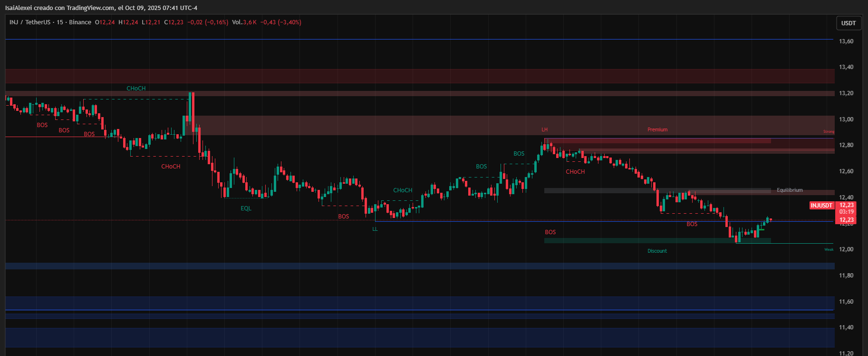Click the change value −0,02 (−0,16%)
868x356 pixels.
pyautogui.click(x=208, y=22)
